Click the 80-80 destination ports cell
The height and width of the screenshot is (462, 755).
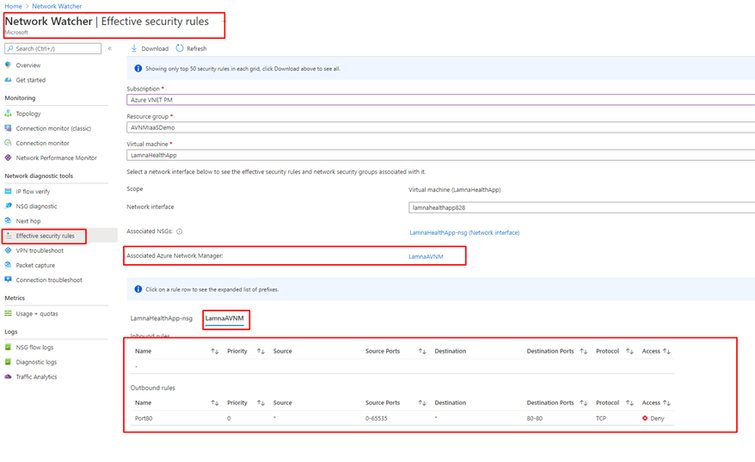pyautogui.click(x=534, y=418)
